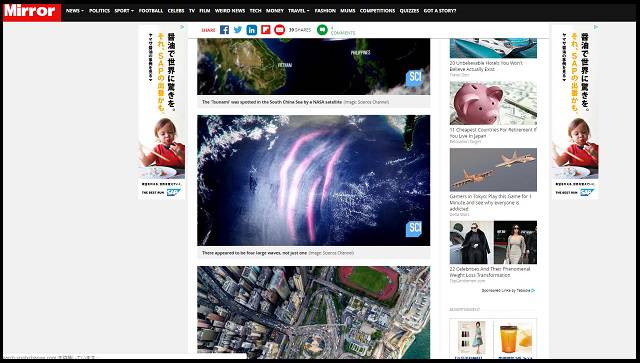Go to the Politics section
The height and width of the screenshot is (363, 640).
coord(99,11)
